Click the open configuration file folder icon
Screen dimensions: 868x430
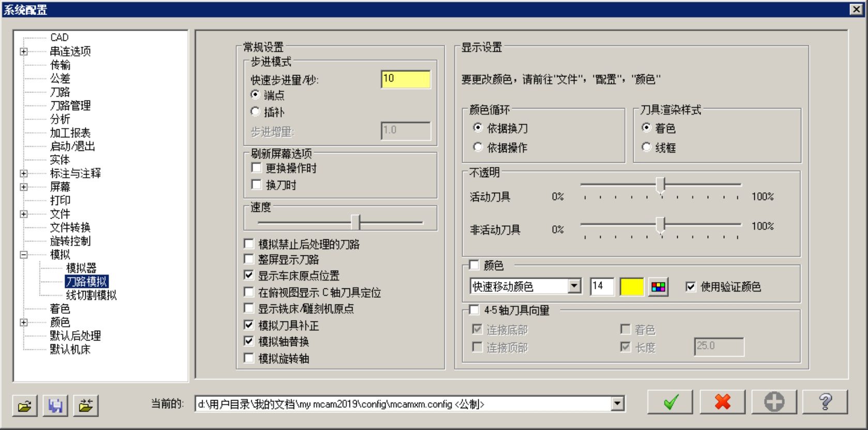coord(25,405)
